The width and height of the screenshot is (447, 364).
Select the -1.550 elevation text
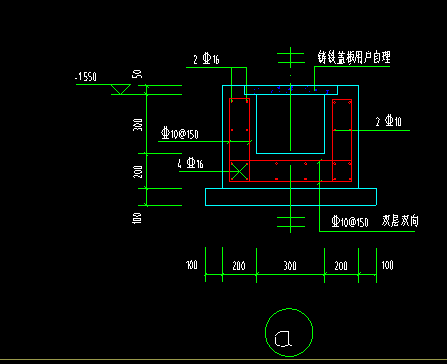coord(86,77)
